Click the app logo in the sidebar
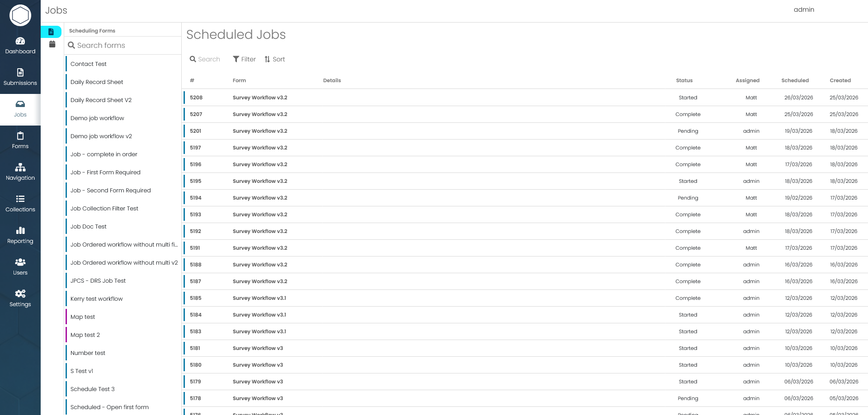 20,15
